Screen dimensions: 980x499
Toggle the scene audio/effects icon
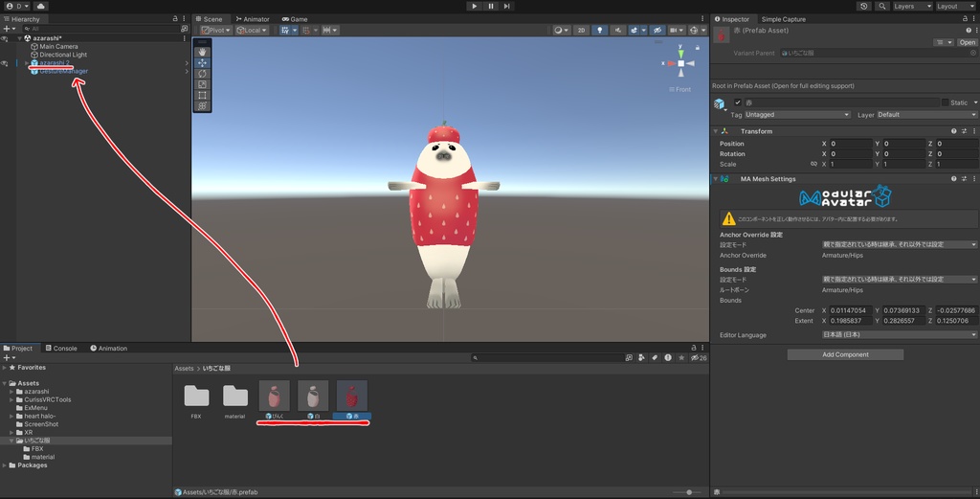click(x=617, y=30)
